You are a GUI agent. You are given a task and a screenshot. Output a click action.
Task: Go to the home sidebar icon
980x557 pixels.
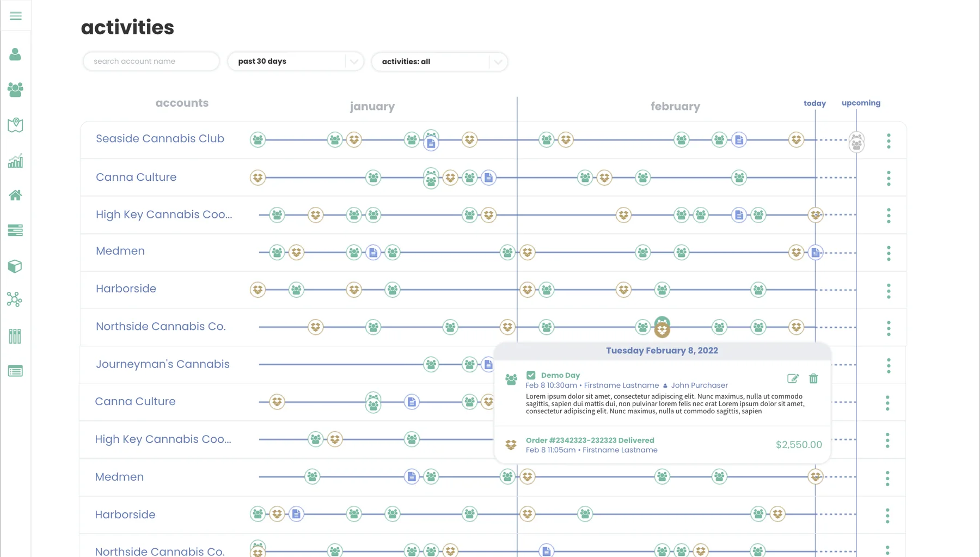pyautogui.click(x=15, y=195)
